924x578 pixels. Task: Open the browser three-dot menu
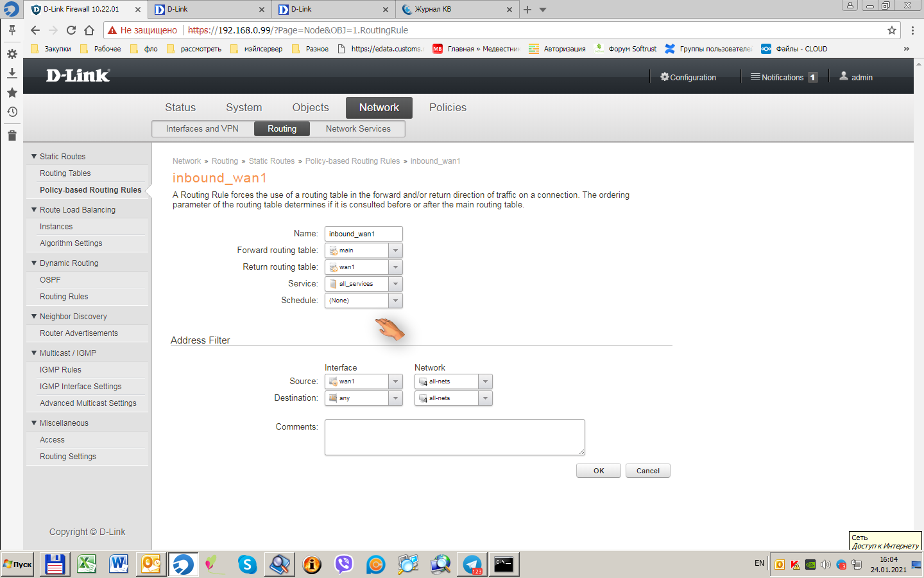[x=912, y=30]
